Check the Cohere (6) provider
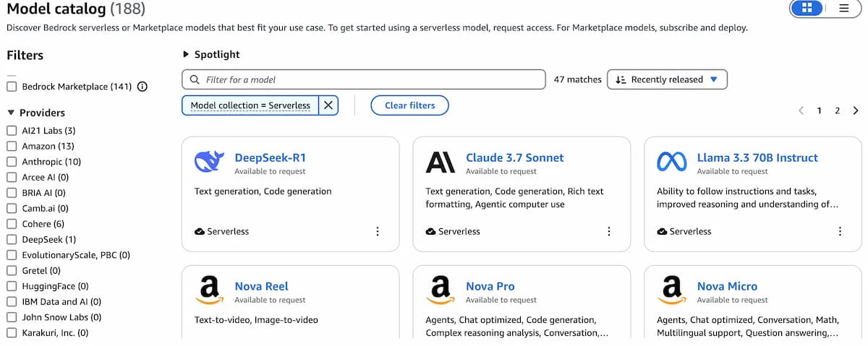 coord(12,224)
